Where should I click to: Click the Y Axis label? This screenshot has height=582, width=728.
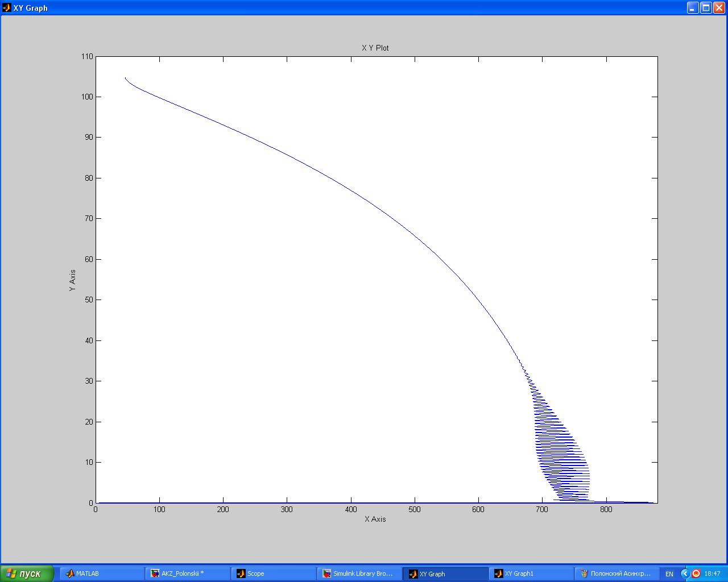(72, 281)
